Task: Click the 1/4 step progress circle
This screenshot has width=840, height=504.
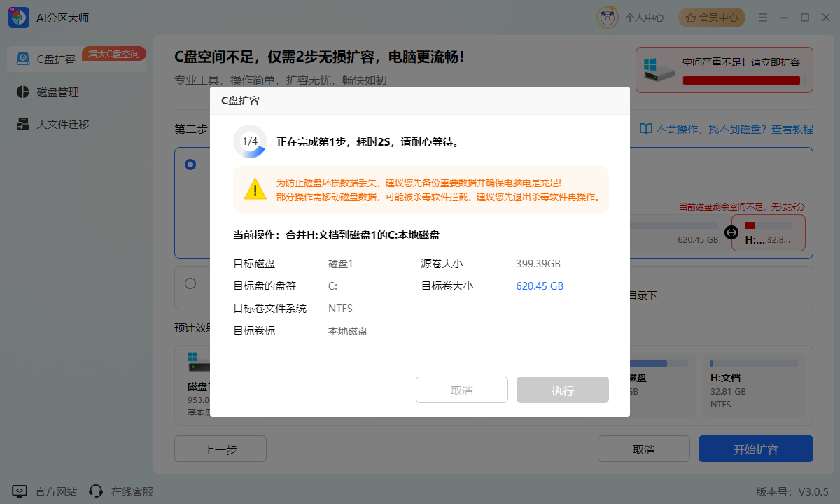Action: 250,141
